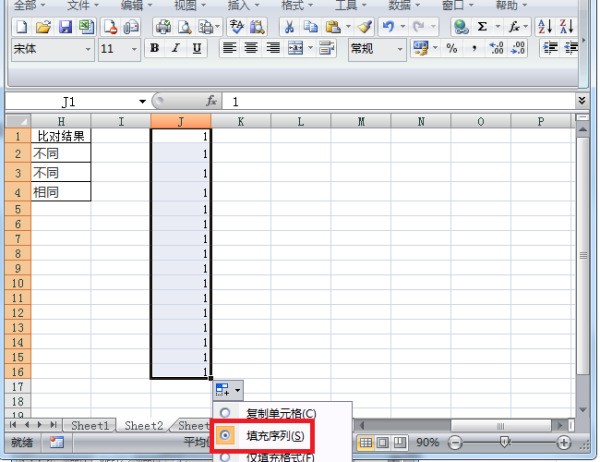Expand the Name Box dropdown arrow

142,101
